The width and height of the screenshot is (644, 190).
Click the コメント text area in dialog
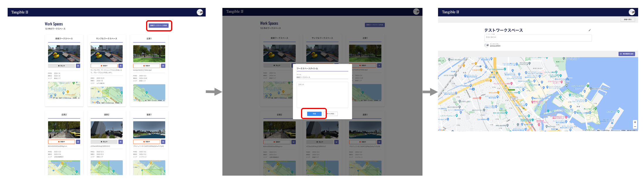point(322,95)
